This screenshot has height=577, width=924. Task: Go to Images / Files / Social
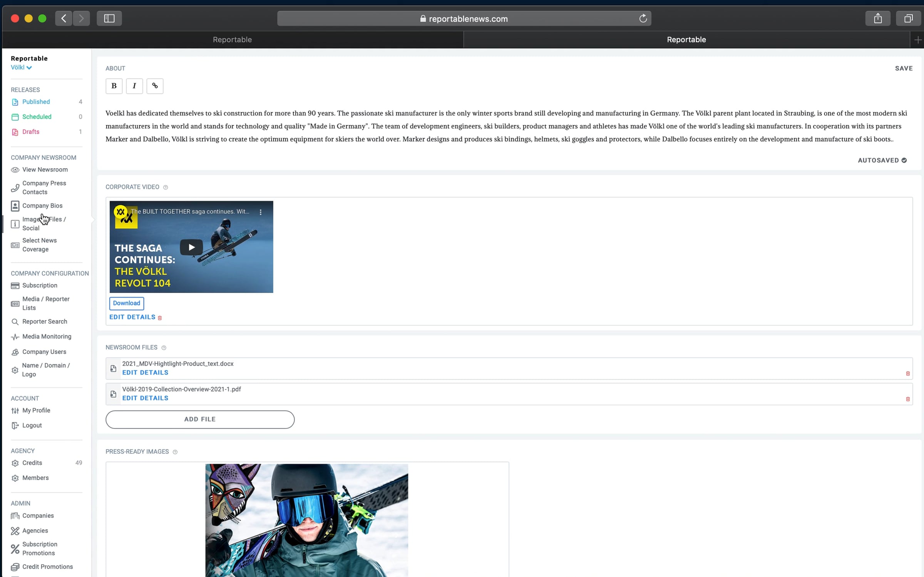pos(44,224)
